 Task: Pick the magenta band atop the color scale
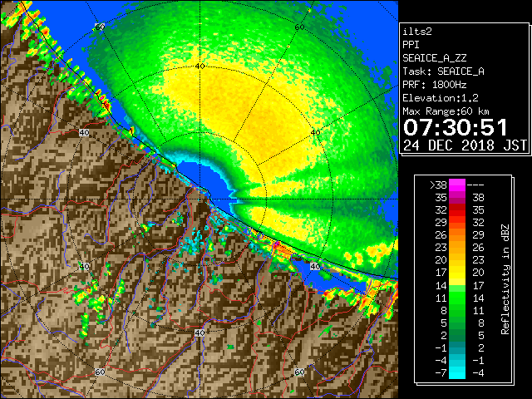[x=457, y=185]
